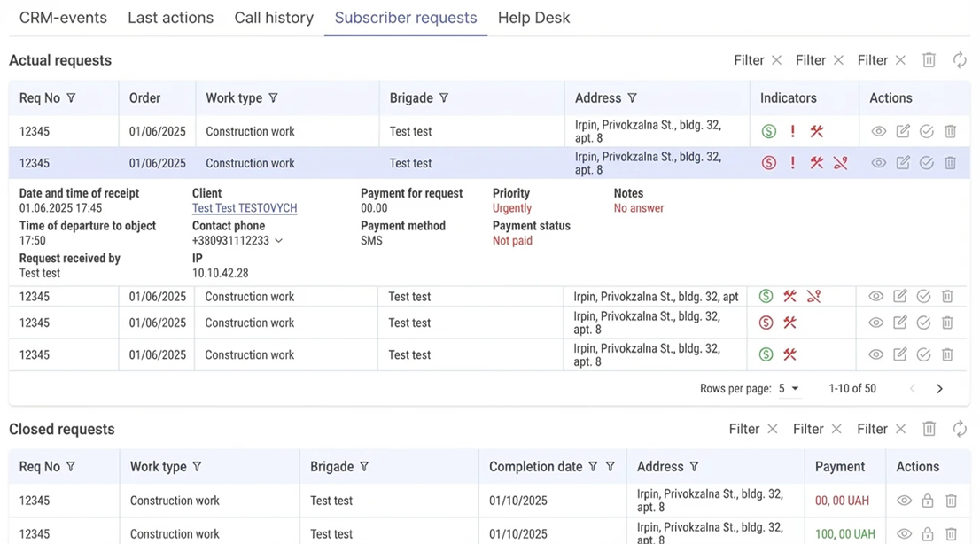Open the Rows per page dropdown
This screenshot has height=544, width=980.
point(789,389)
